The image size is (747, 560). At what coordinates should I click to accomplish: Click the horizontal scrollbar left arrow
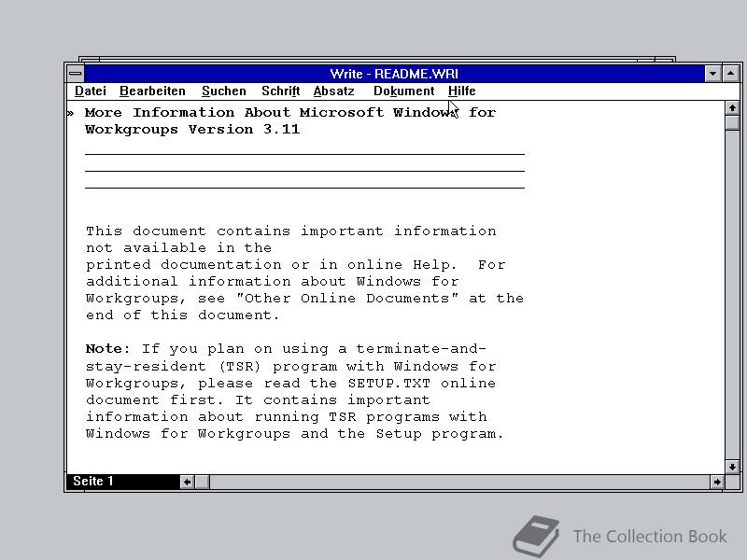[188, 482]
